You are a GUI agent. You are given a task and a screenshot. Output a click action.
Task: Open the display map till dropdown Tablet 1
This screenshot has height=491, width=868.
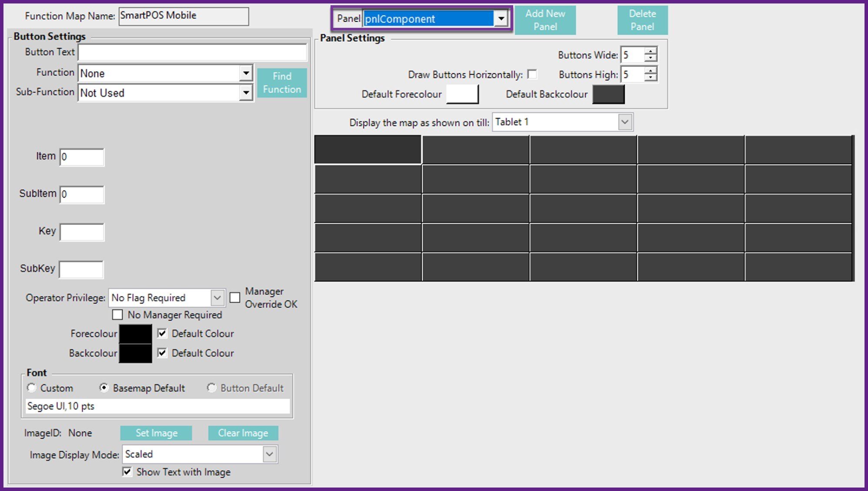(625, 122)
